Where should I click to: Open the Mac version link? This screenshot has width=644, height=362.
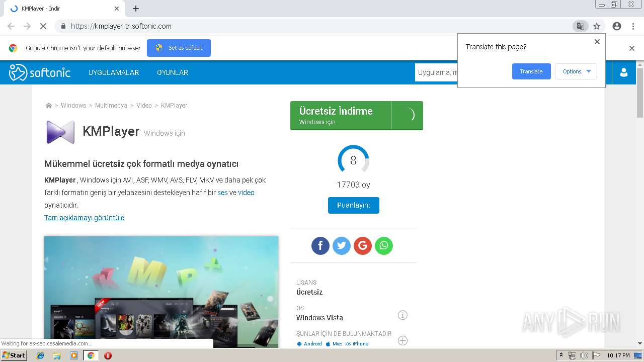[x=334, y=344]
